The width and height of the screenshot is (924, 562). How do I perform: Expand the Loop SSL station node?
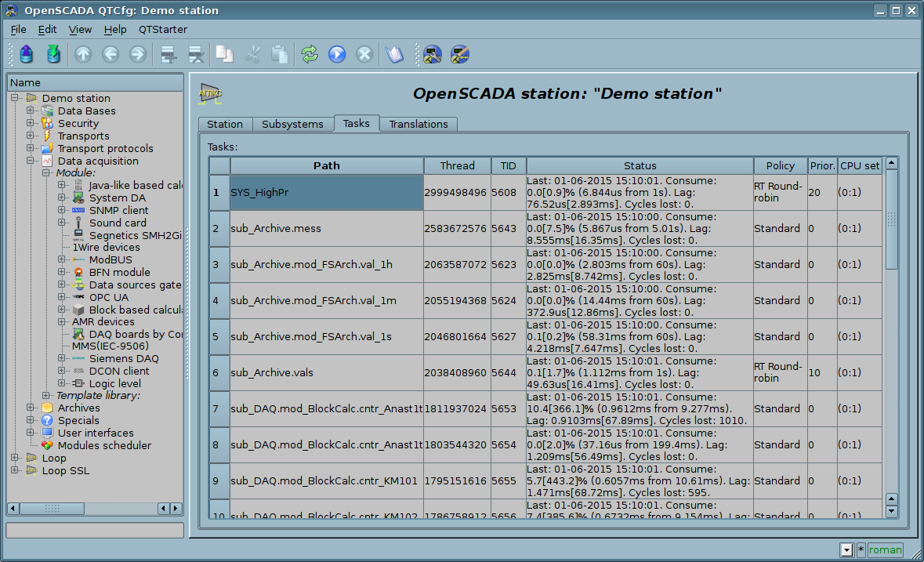coord(15,470)
